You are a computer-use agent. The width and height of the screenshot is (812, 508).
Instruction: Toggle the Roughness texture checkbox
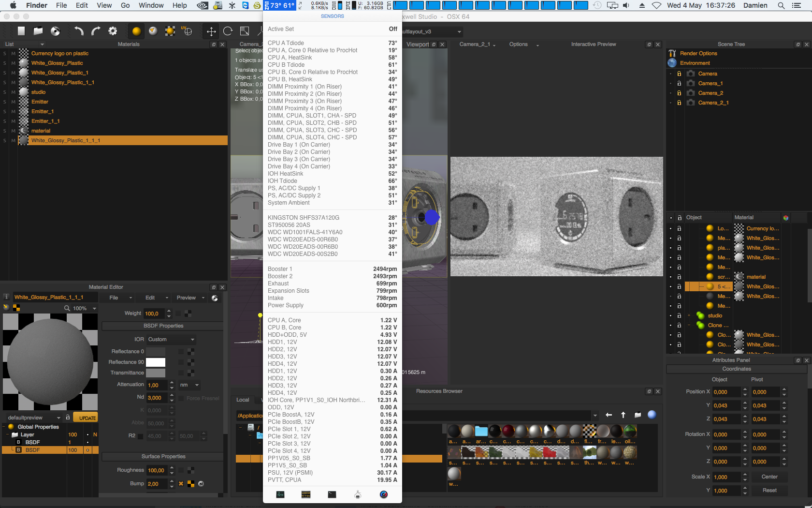pos(181,470)
